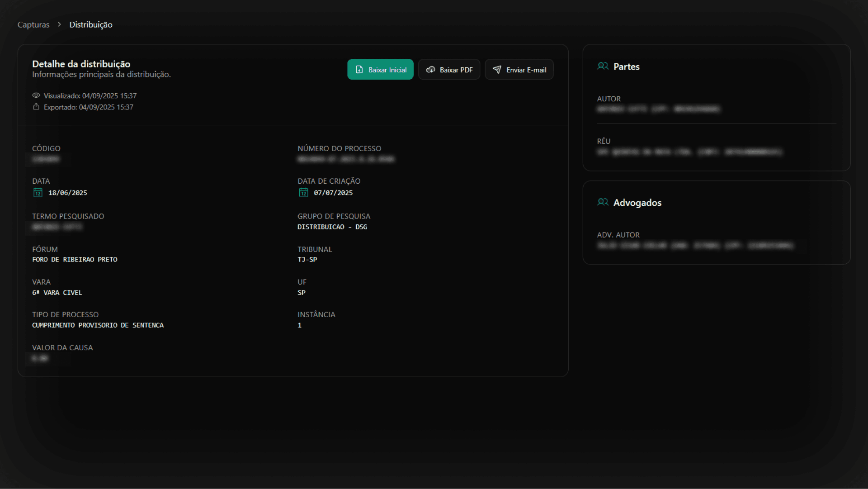
Task: Click the TJ-SP tribunal value
Action: tap(307, 260)
